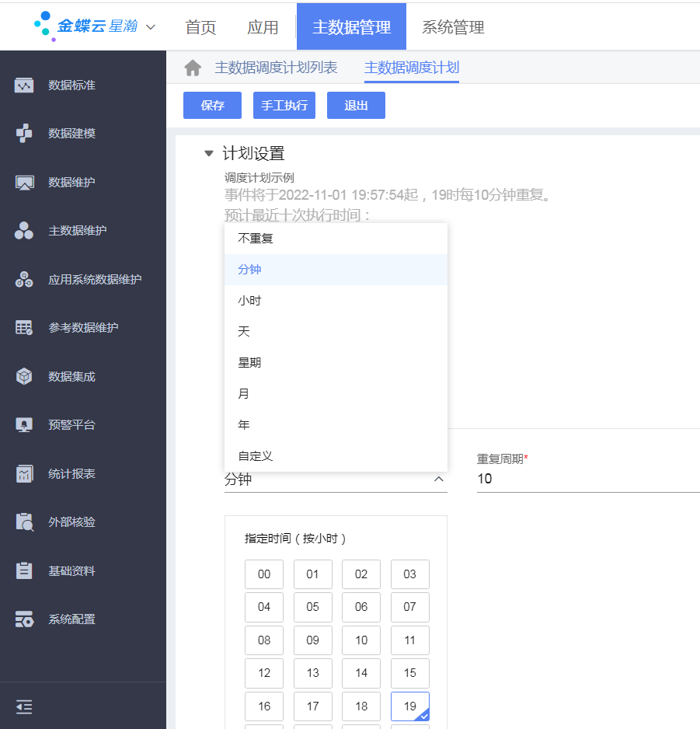Click the 基础资料 clipboard icon
This screenshot has width=700, height=729.
tap(24, 570)
